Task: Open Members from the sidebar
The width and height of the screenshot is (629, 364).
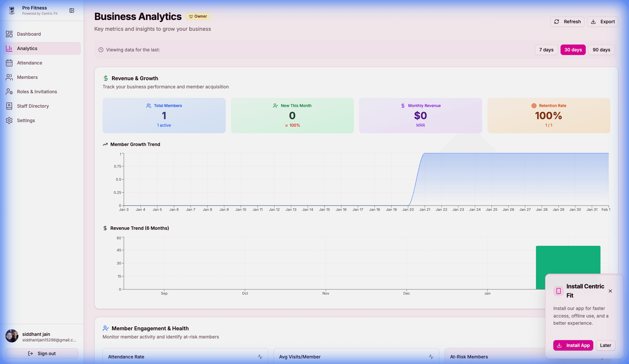Action: pyautogui.click(x=28, y=77)
